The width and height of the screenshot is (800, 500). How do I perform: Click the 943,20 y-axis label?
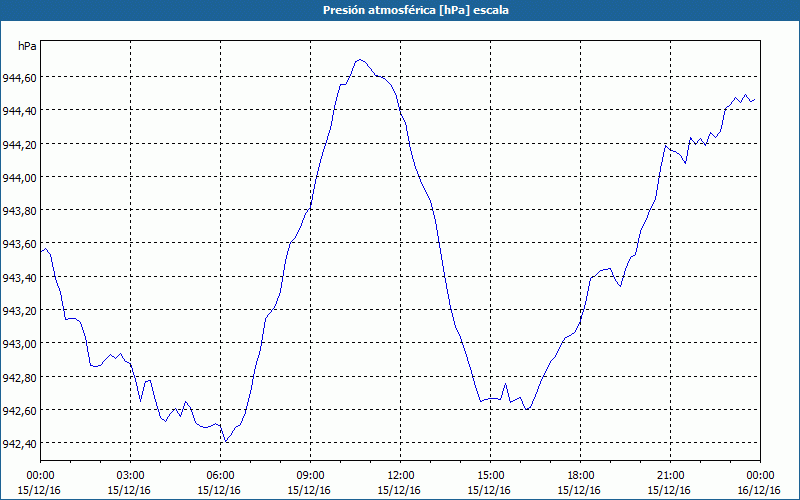pyautogui.click(x=20, y=311)
